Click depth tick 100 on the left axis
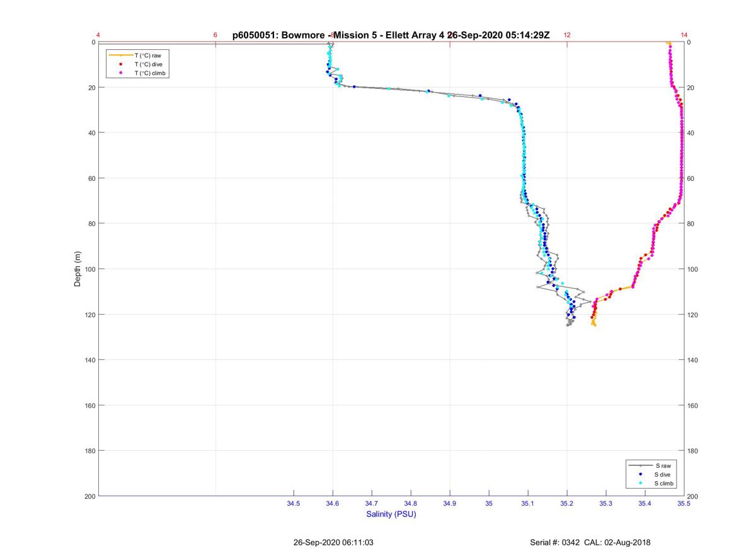 (89, 269)
